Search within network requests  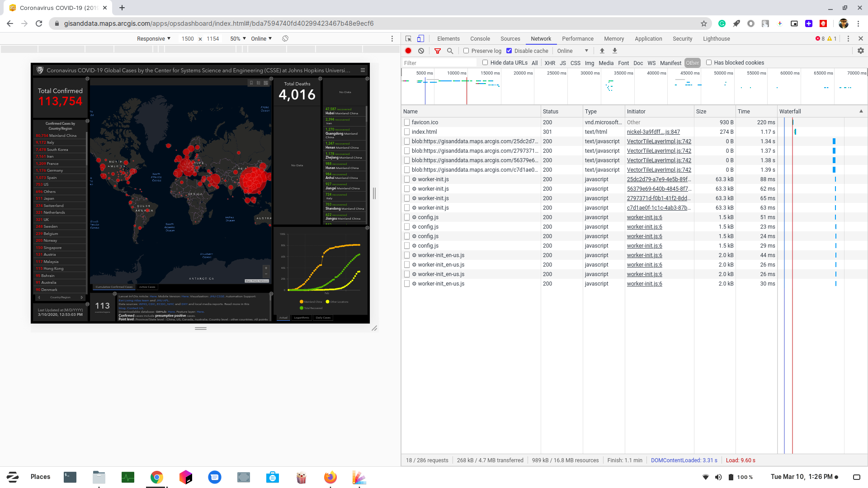[x=450, y=51]
